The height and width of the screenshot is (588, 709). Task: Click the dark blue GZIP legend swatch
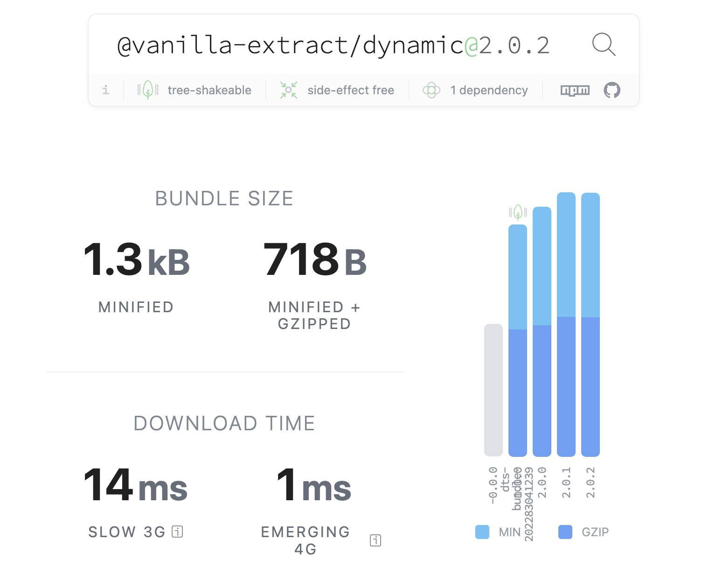pyautogui.click(x=565, y=532)
